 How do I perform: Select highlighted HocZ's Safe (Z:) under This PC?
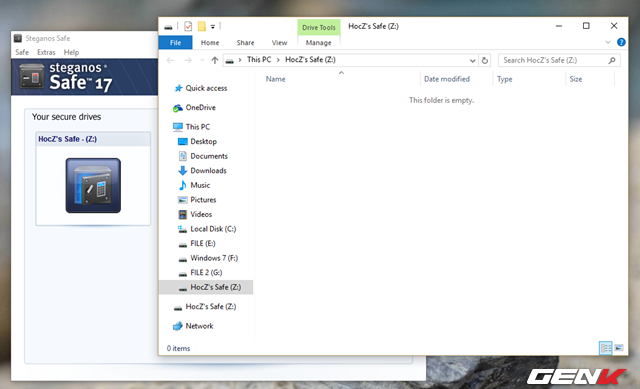(x=206, y=287)
